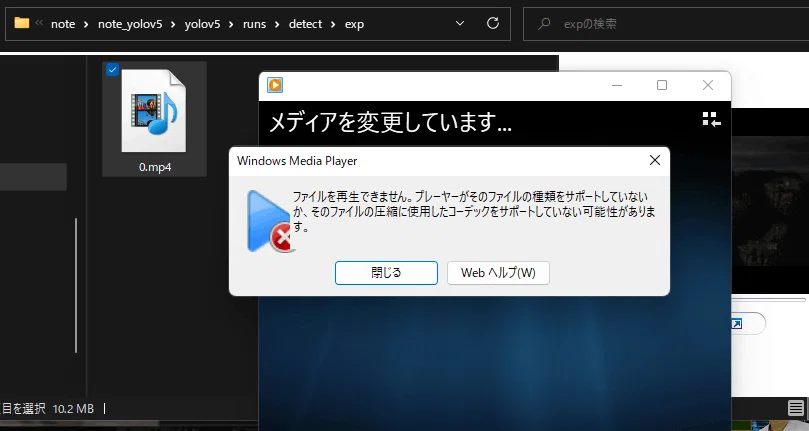Screen dimensions: 809x431
Task: Click the external link icon behind player
Action: pos(736,324)
